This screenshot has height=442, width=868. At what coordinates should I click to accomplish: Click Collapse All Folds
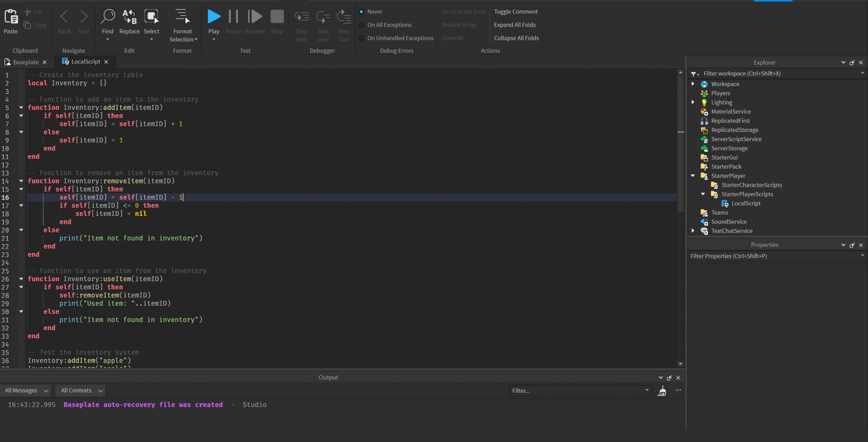(516, 38)
